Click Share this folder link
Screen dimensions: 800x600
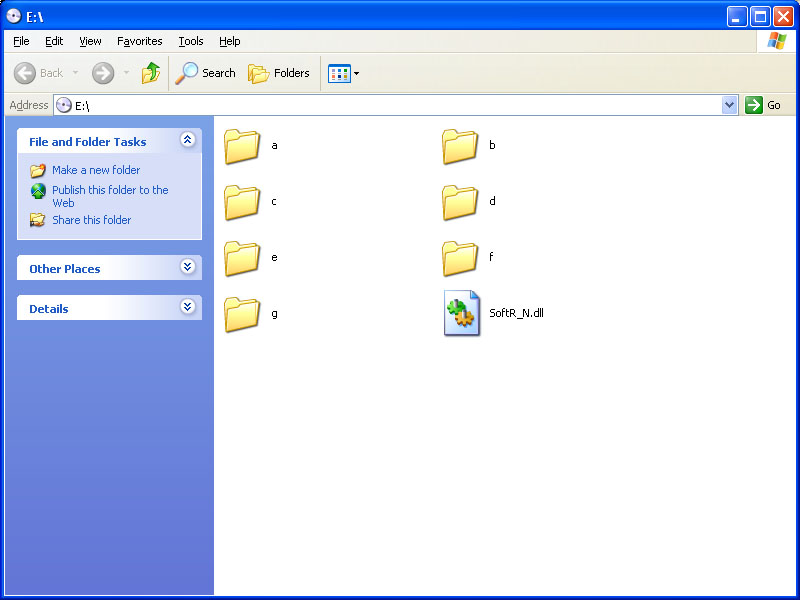[x=91, y=220]
